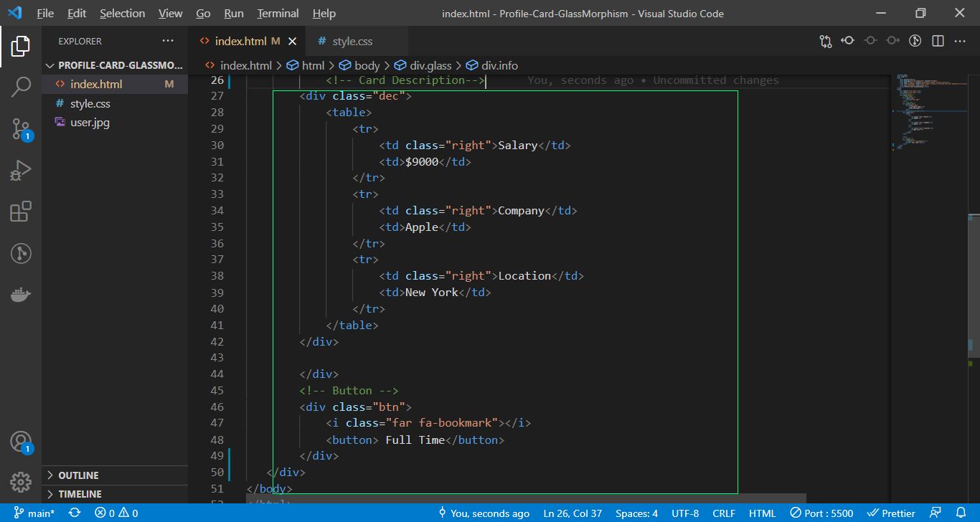
Task: Click the VS Code logo icon
Action: tap(15, 13)
